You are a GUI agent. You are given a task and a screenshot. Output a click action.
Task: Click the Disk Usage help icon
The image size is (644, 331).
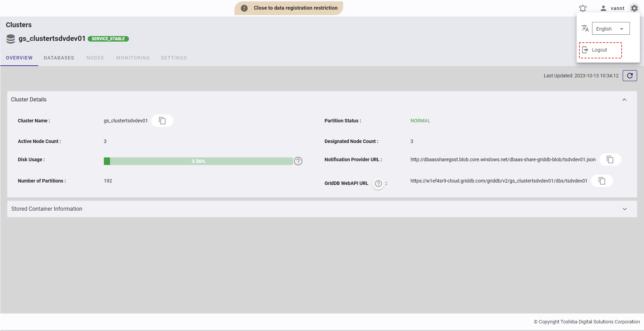(x=298, y=161)
